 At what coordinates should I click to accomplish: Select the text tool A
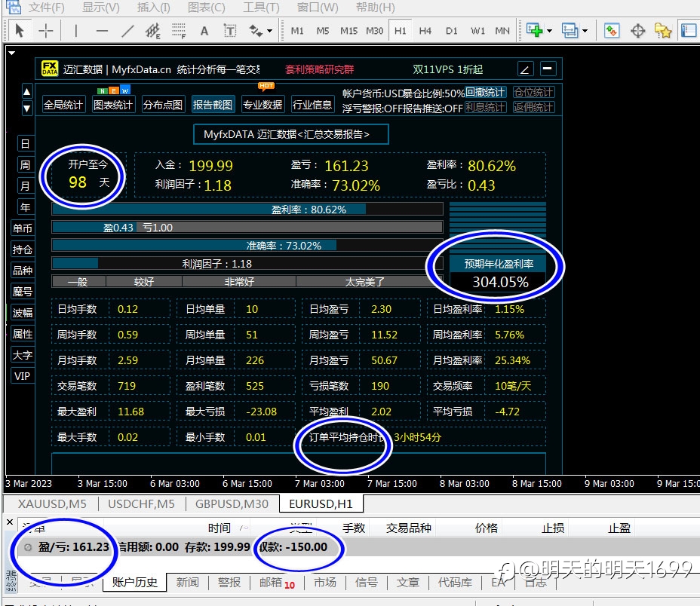[204, 31]
